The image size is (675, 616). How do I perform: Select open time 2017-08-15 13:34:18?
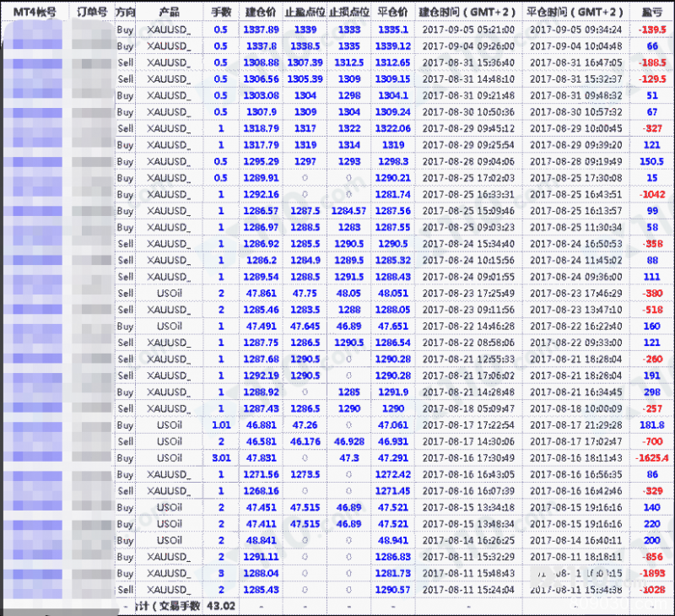[468, 507]
